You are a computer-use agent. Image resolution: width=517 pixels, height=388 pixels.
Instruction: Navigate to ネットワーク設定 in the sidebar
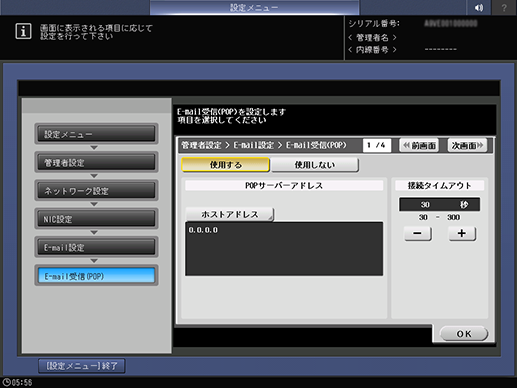96,190
